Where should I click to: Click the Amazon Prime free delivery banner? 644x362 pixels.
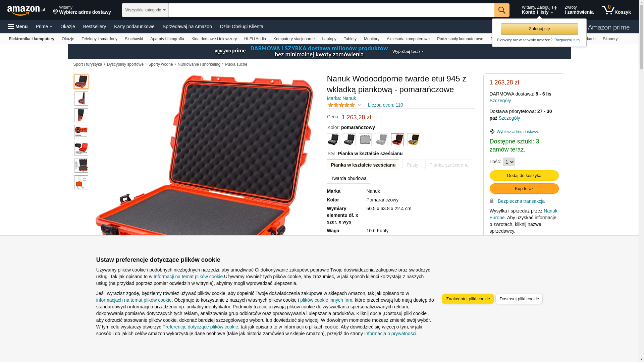[319, 52]
